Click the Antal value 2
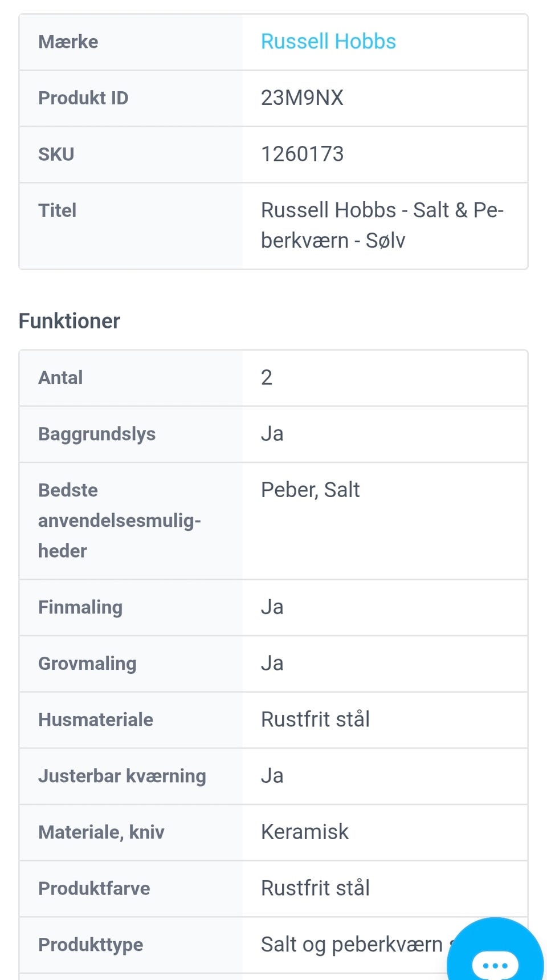547x980 pixels. [267, 377]
